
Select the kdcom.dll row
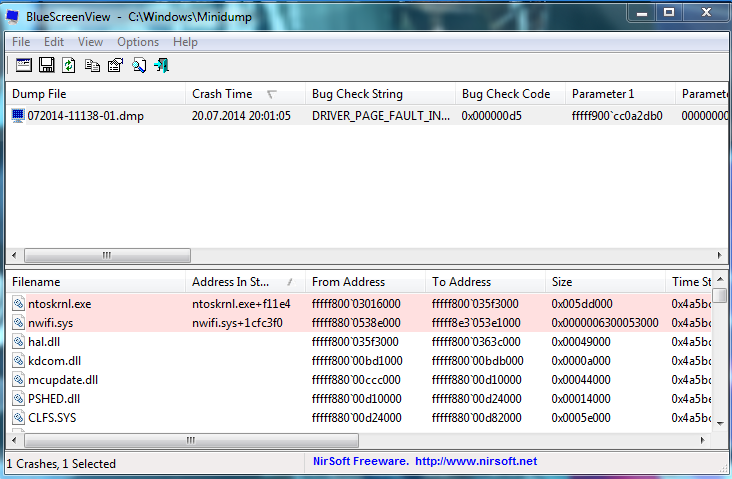(359, 361)
